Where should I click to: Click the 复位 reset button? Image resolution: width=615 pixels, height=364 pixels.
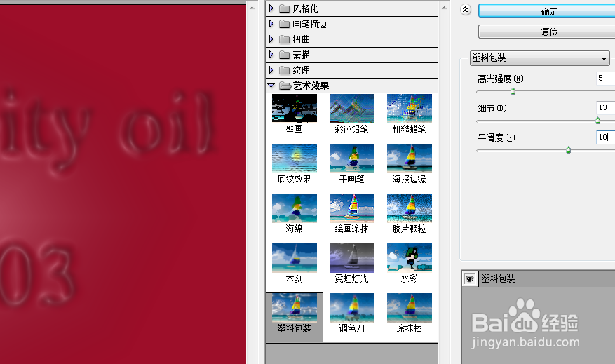547,32
